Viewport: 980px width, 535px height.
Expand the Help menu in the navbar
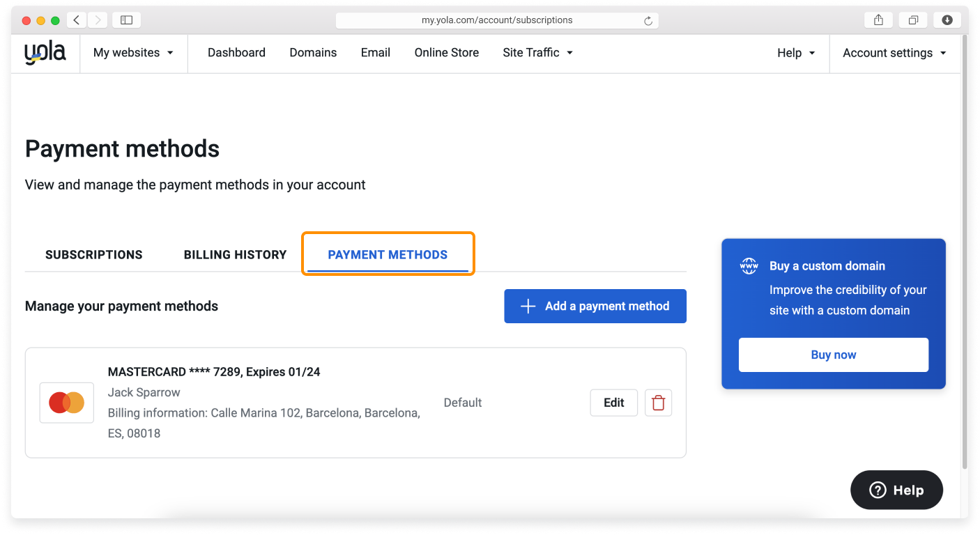click(x=795, y=52)
